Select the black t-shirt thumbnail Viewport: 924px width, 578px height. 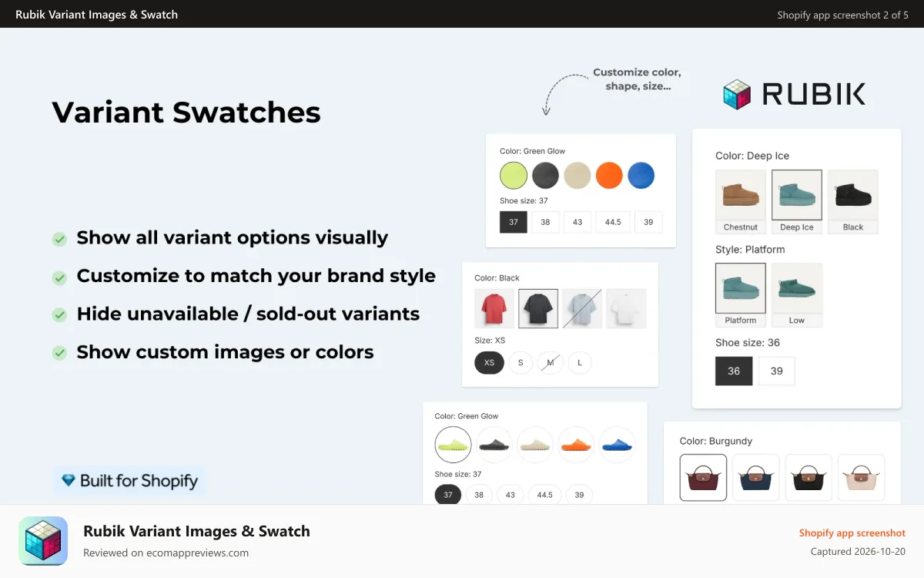click(538, 309)
